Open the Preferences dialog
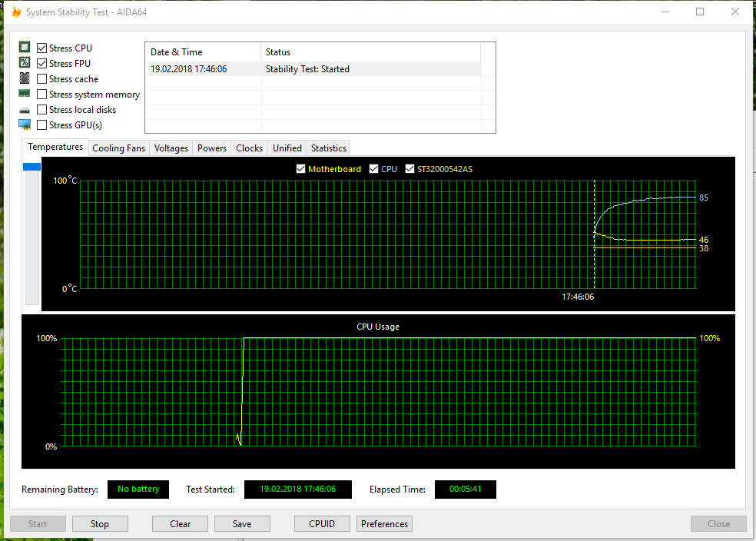Viewport: 756px width, 541px height. pyautogui.click(x=384, y=524)
